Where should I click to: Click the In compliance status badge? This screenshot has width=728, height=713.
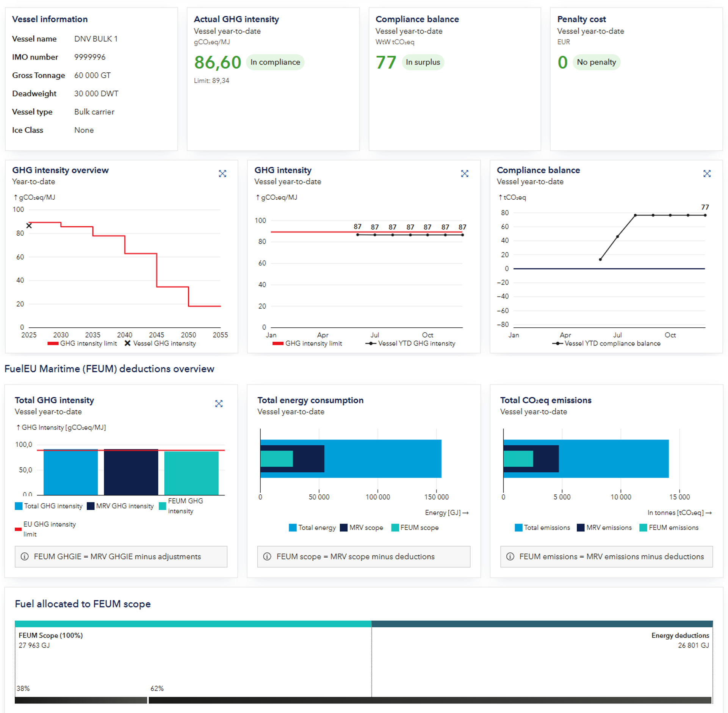[275, 62]
